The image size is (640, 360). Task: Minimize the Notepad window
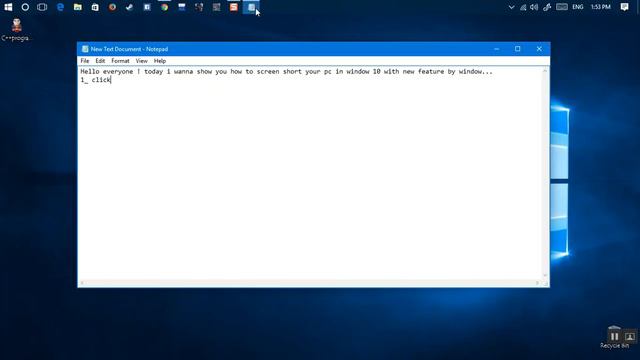coord(497,49)
